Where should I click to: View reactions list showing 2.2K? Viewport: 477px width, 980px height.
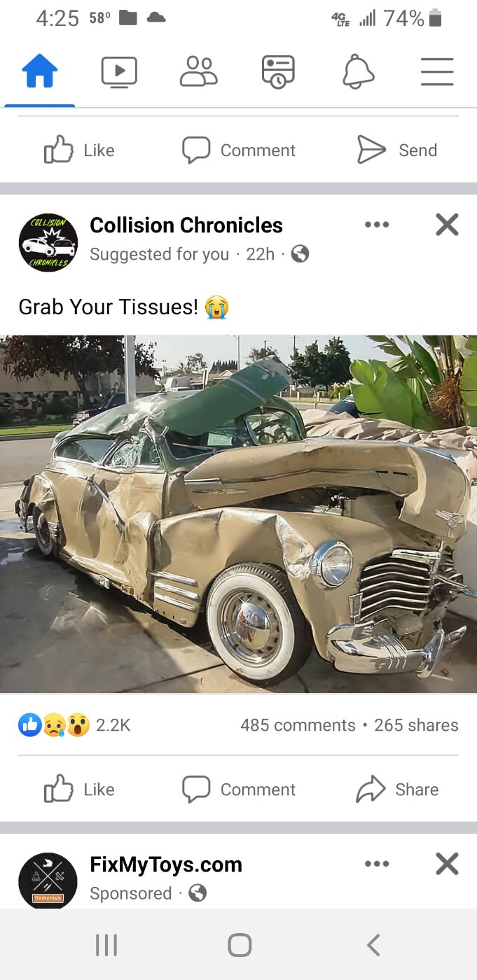pyautogui.click(x=75, y=725)
